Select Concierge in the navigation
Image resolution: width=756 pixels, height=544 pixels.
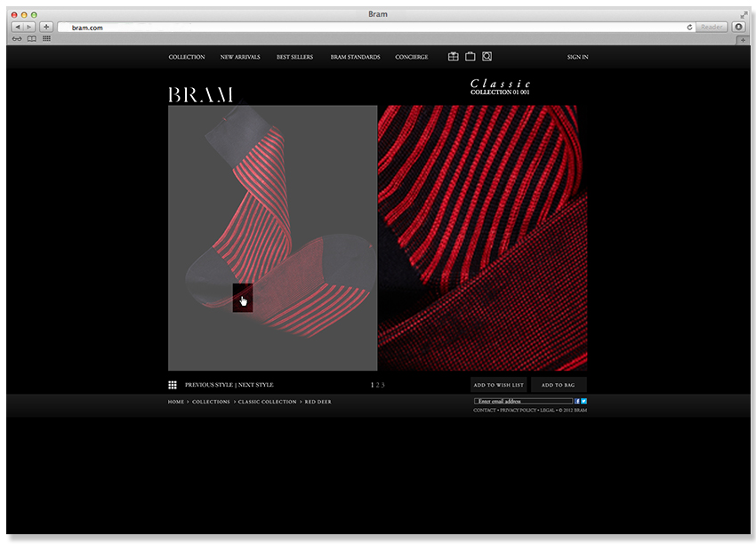pyautogui.click(x=412, y=57)
